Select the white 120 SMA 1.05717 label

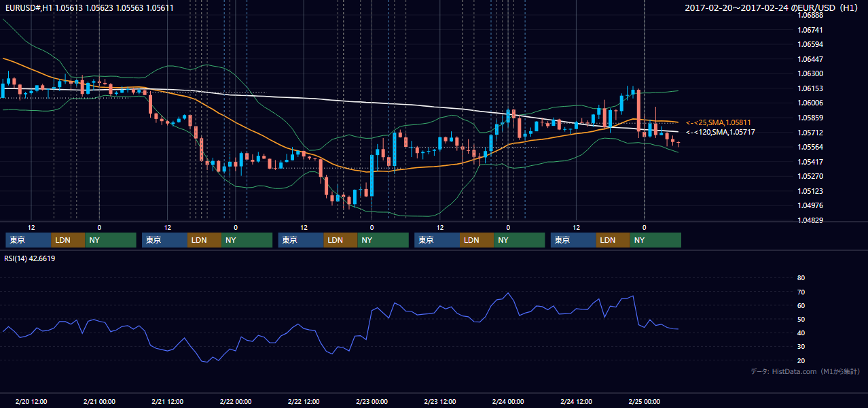coord(720,132)
